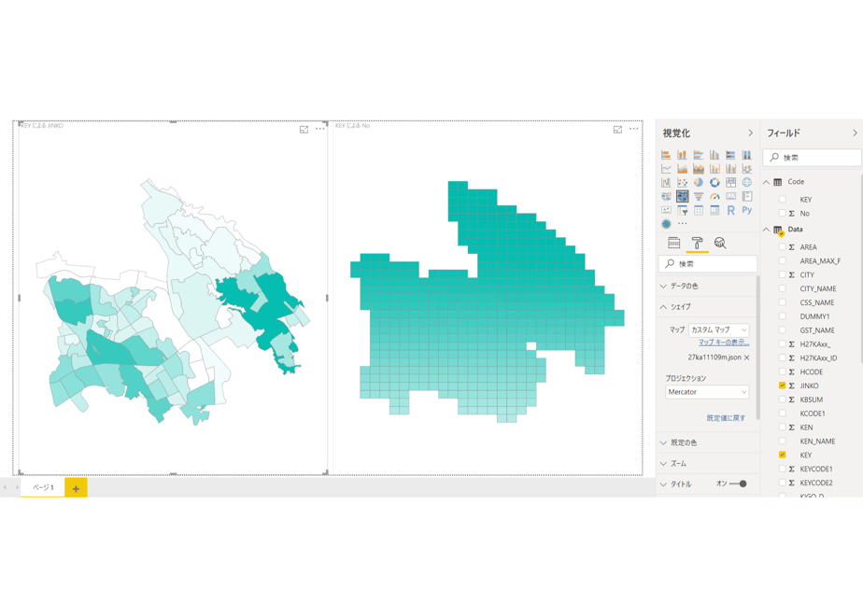Select the line chart visual
Image resolution: width=863 pixels, height=616 pixels.
click(666, 169)
